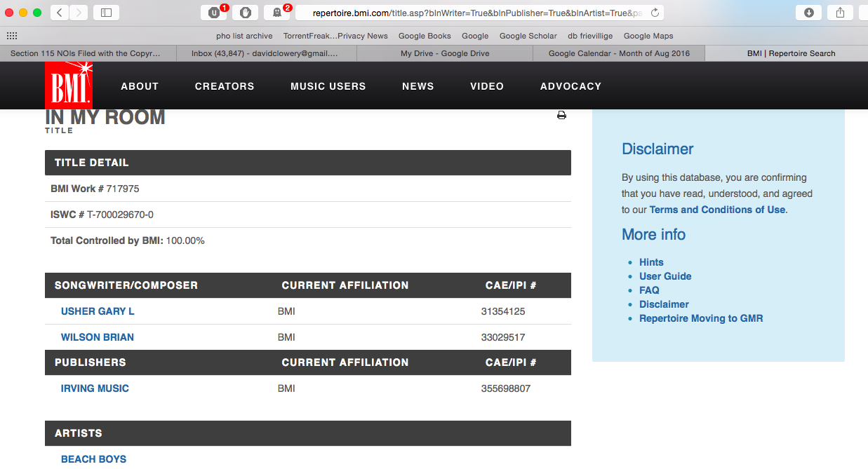Open songwriter USHER GARY L link

98,311
